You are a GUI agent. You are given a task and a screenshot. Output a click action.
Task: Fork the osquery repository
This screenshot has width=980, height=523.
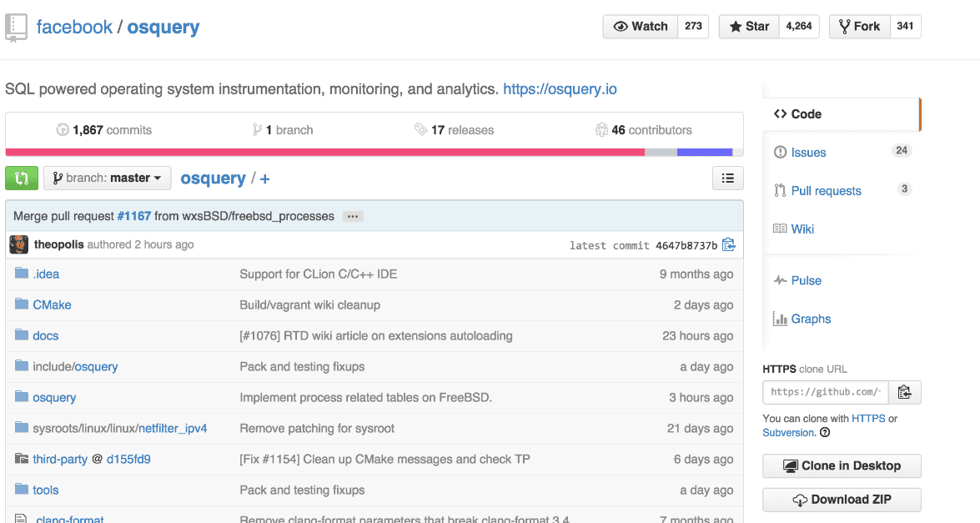[859, 26]
